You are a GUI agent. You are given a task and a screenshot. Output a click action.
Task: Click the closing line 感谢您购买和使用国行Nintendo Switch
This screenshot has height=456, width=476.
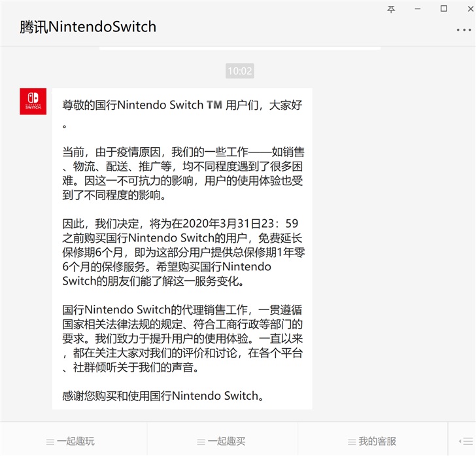[163, 396]
